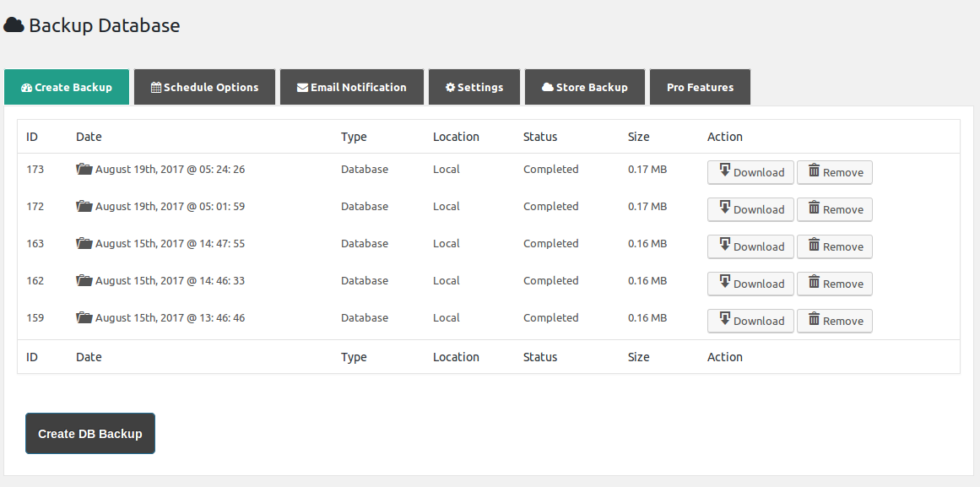Download backup ID 159
Screen dimensions: 980x487
pos(750,321)
